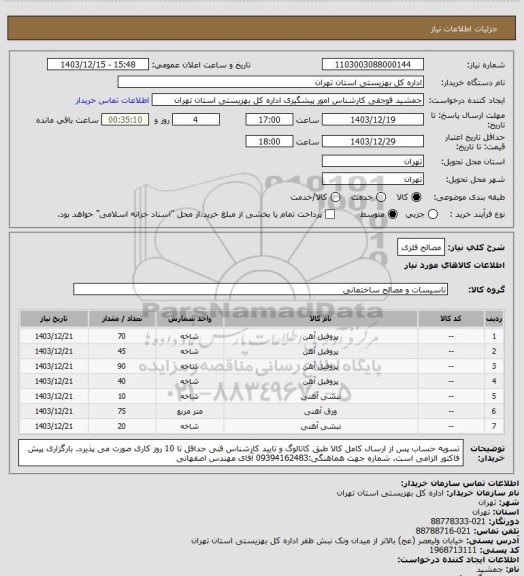
Task: Click the buyer organization name field
Action: tap(270, 82)
